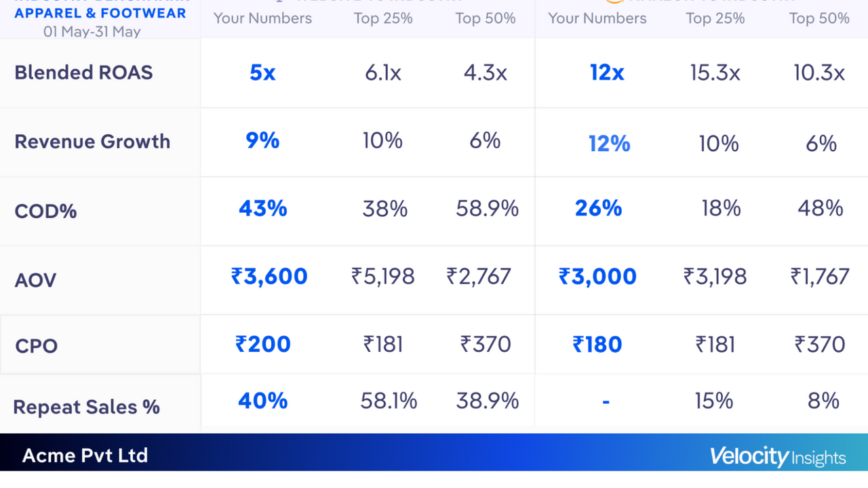Image resolution: width=868 pixels, height=488 pixels.
Task: Select the blue 12x Blended ROAS value
Action: point(607,73)
